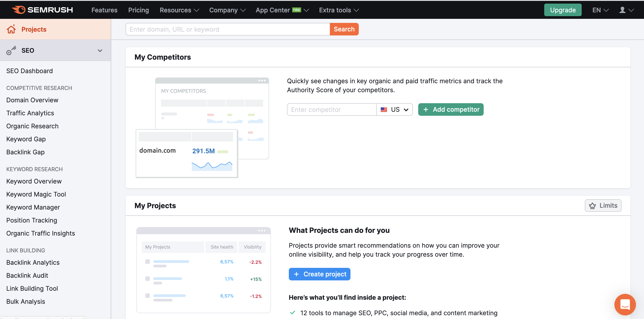Collapse the SEO sidebar section chevron
This screenshot has height=319, width=644.
point(100,50)
